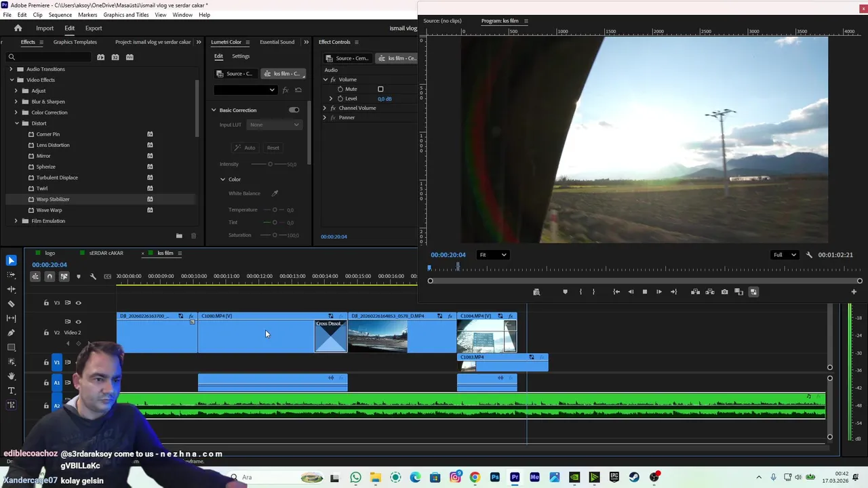Toggle lock on V2 track
This screenshot has height=488, width=868.
[x=46, y=332]
